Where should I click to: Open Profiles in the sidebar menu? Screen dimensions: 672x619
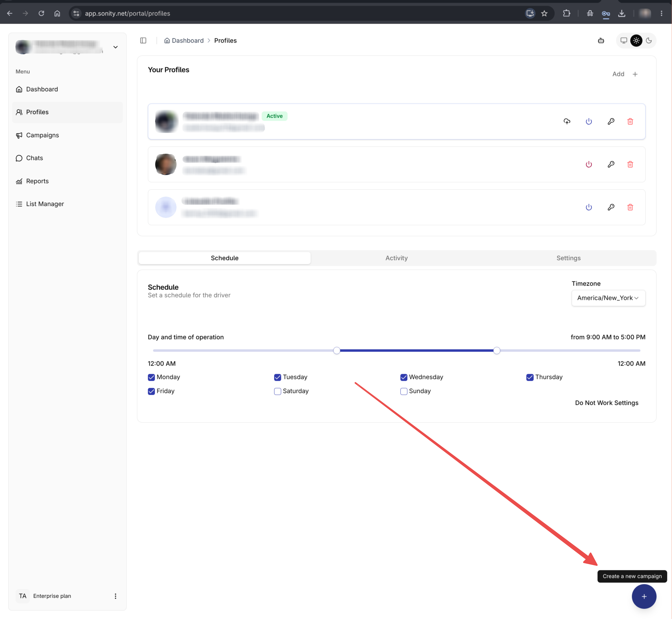coord(67,112)
